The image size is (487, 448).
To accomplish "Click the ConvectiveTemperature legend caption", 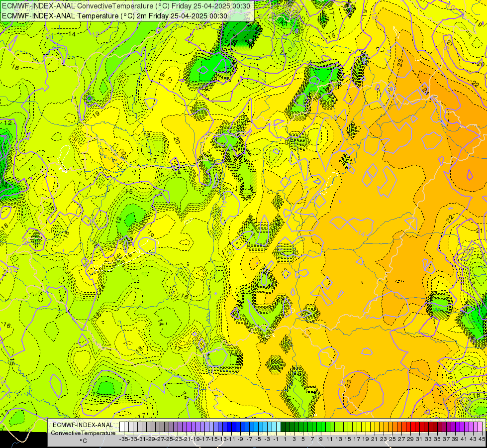I will click(x=83, y=433).
